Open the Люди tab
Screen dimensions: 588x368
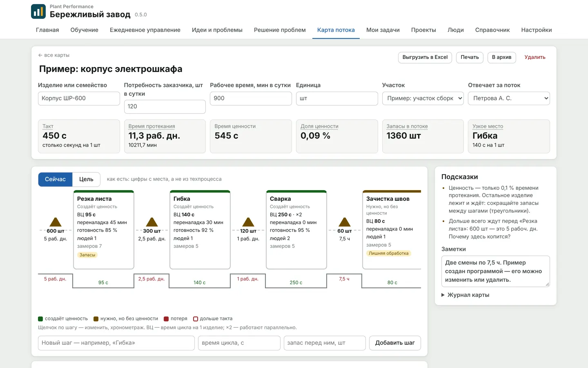456,30
